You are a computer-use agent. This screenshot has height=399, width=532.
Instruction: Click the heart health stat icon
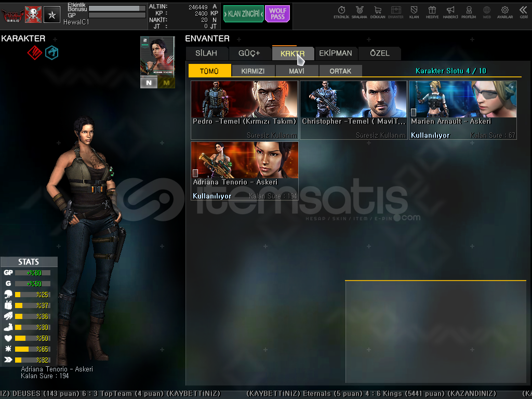[8, 338]
